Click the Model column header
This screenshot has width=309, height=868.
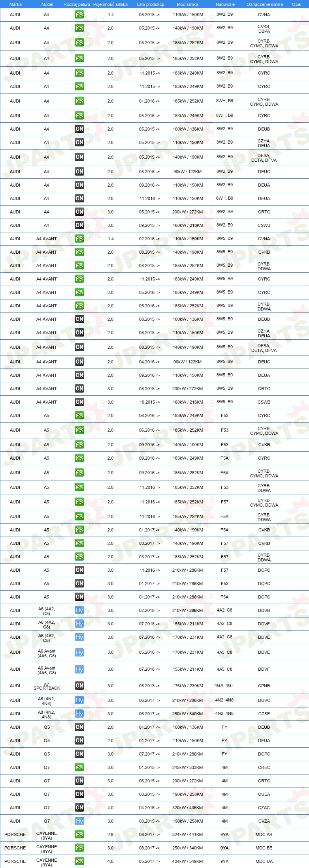click(47, 4)
